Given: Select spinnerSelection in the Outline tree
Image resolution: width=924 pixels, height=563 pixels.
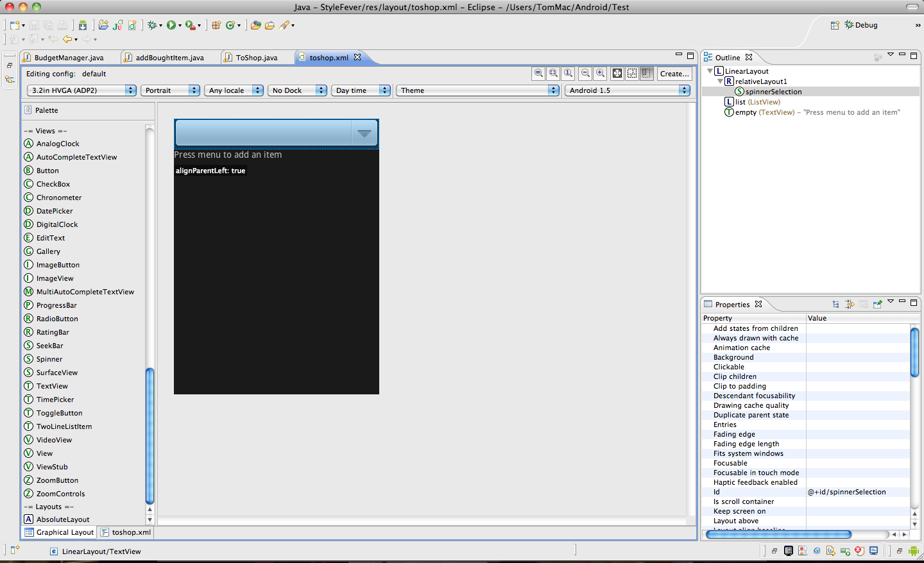Looking at the screenshot, I should pos(773,92).
